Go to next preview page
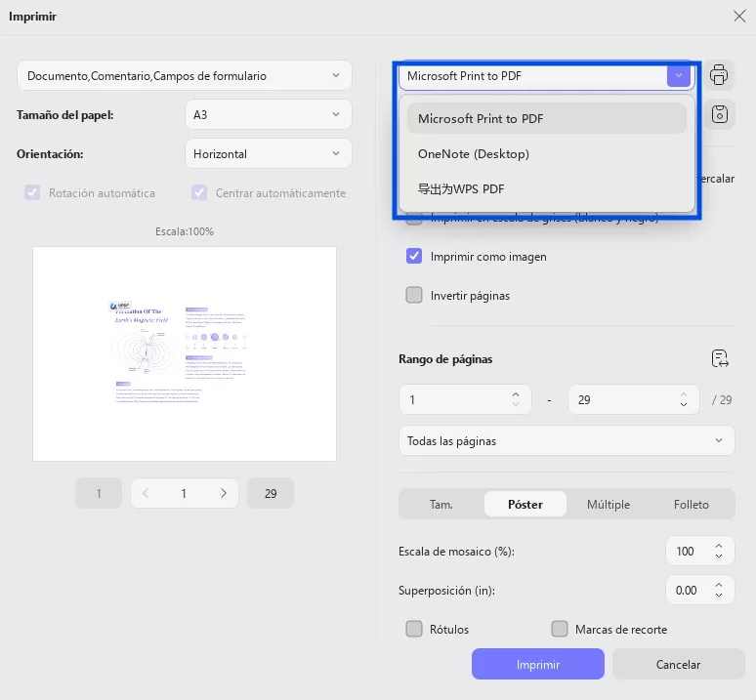 click(224, 493)
